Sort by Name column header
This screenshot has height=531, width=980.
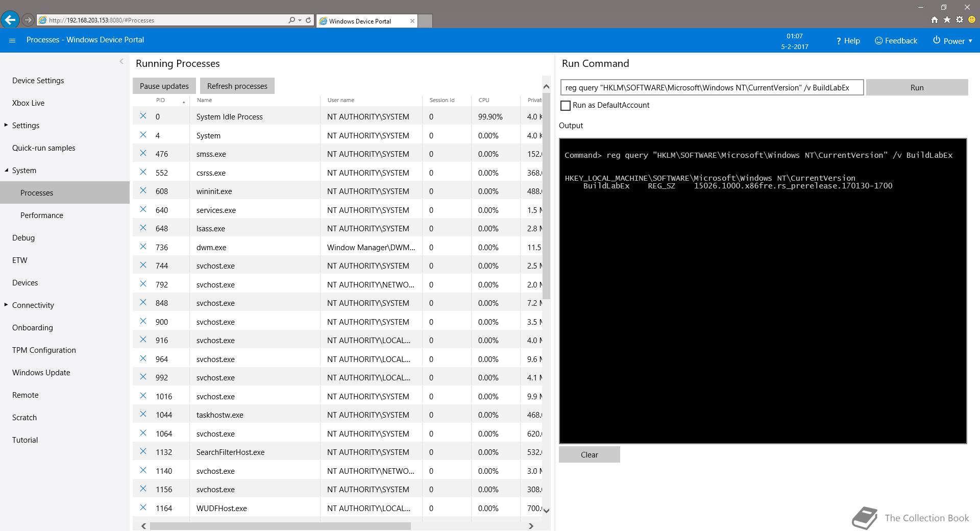tap(204, 100)
